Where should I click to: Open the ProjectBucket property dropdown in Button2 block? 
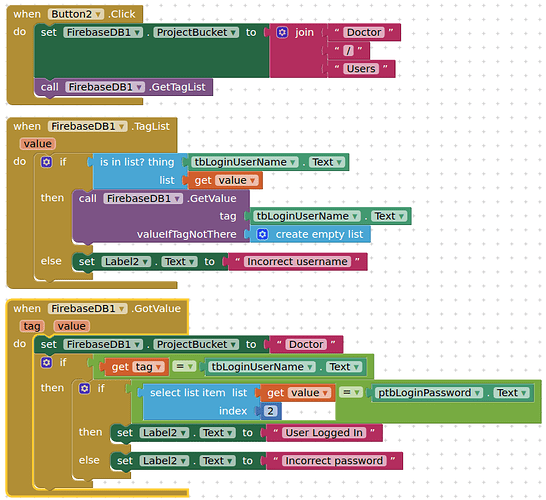pyautogui.click(x=234, y=32)
